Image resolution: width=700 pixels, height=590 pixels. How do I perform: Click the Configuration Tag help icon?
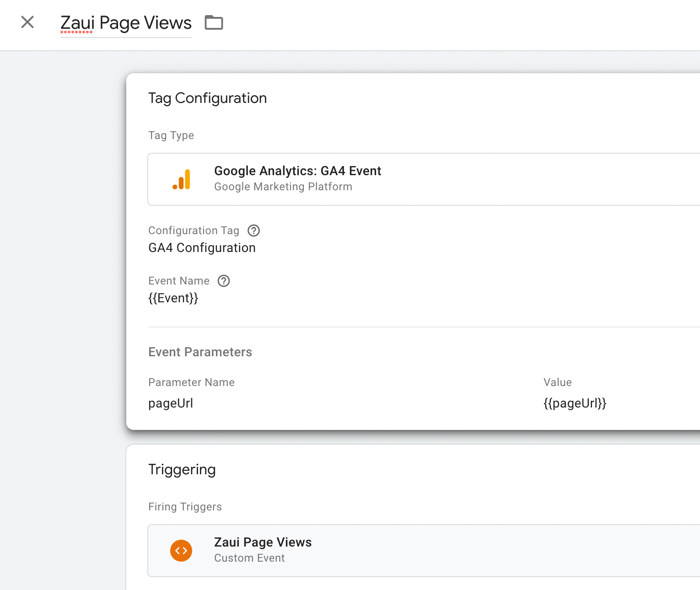[x=253, y=231]
